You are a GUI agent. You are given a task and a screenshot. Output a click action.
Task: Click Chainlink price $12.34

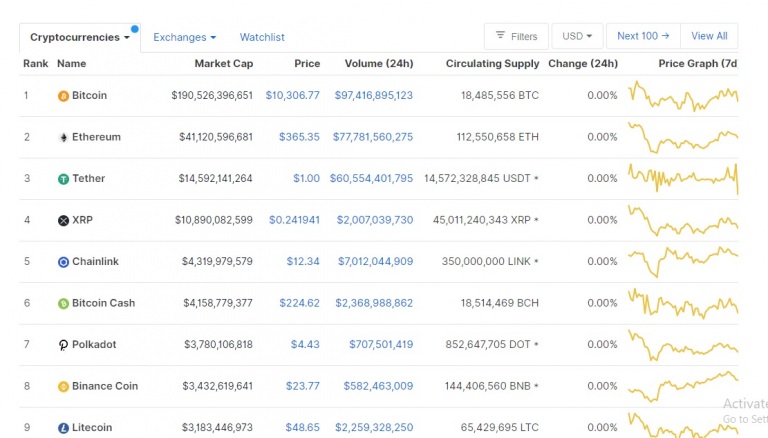point(303,262)
